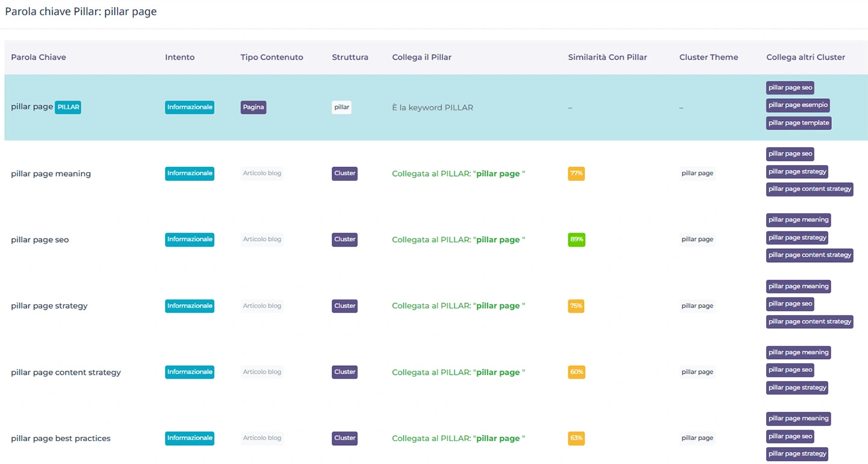
Task: Open 'Collegata al PILLAR' link in meaning row
Action: coord(458,174)
